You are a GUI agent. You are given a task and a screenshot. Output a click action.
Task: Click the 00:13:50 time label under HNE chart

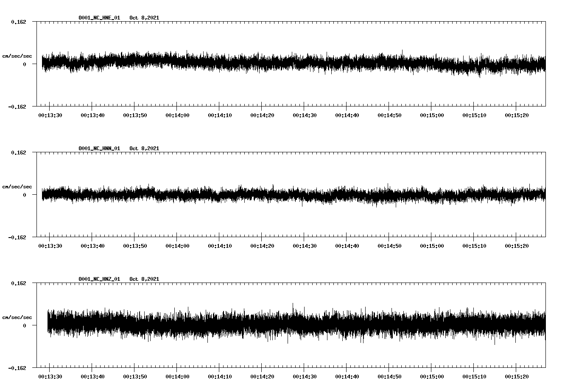coord(135,115)
